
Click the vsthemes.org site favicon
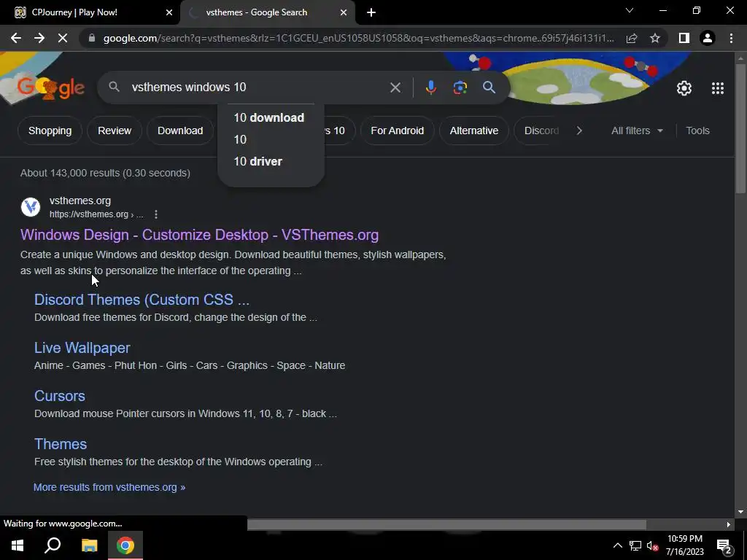31,207
